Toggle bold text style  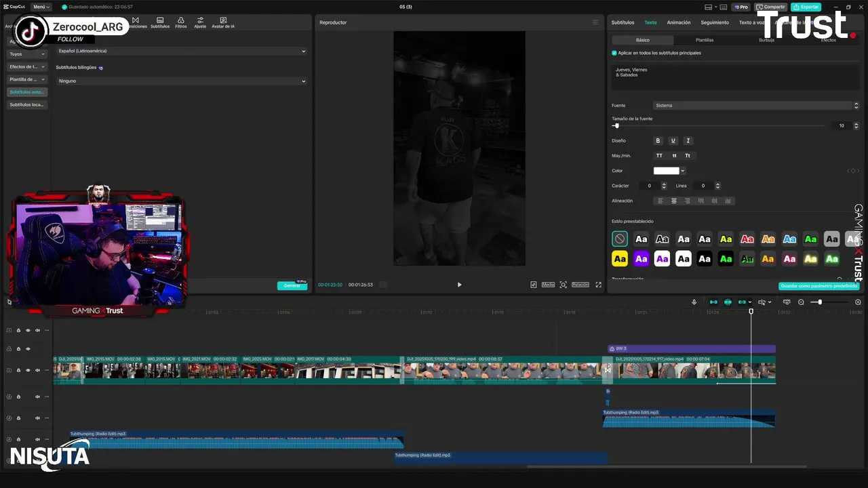pos(658,141)
